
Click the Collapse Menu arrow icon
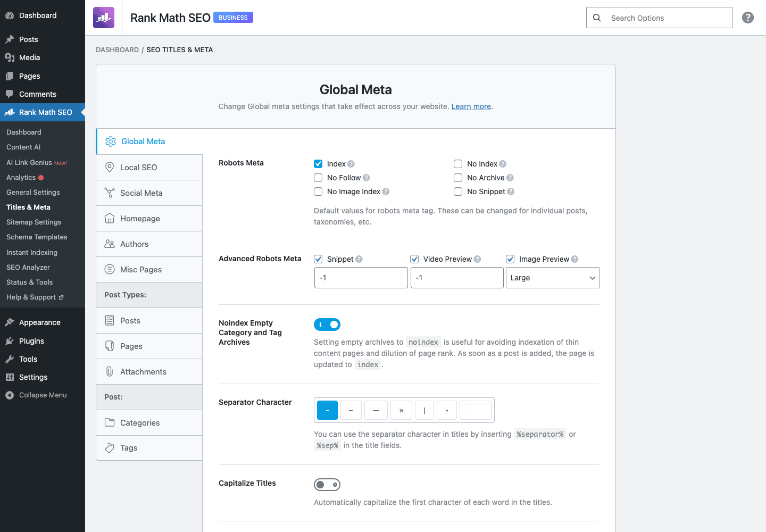point(10,395)
